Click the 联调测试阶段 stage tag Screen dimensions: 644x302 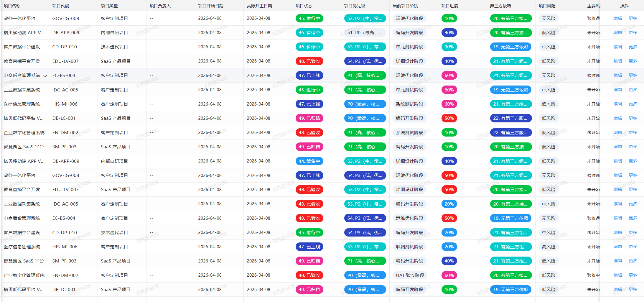coord(409,247)
